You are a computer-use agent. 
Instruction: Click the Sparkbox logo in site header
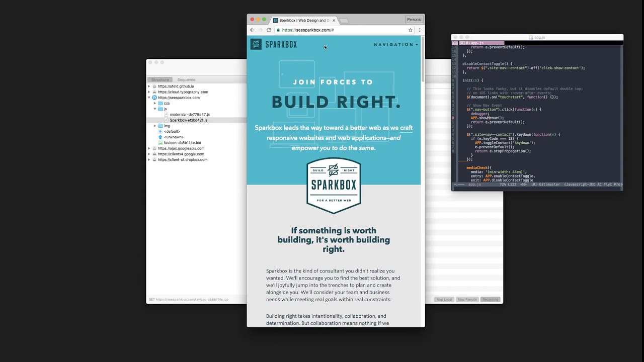[x=274, y=44]
